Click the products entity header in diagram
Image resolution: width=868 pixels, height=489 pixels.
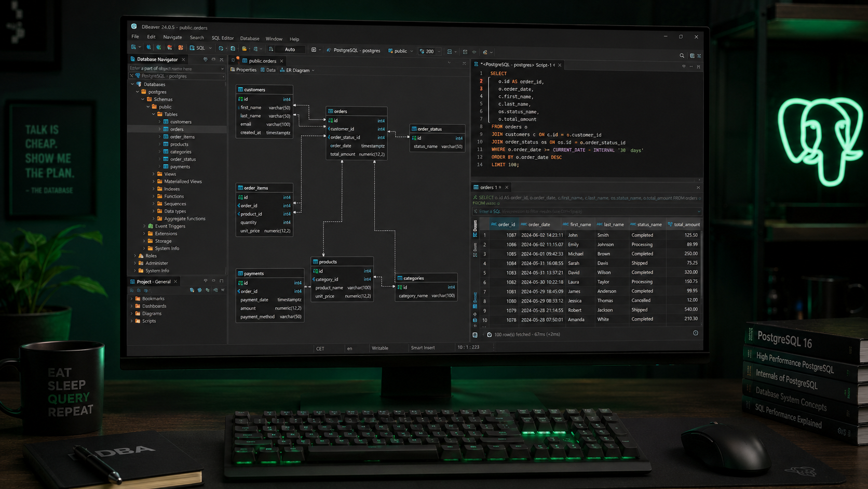point(342,262)
